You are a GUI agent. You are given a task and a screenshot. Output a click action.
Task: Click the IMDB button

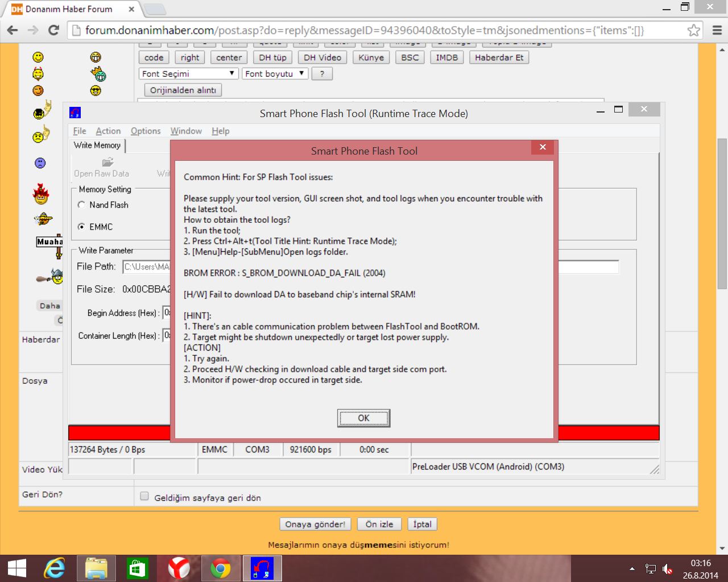[447, 57]
